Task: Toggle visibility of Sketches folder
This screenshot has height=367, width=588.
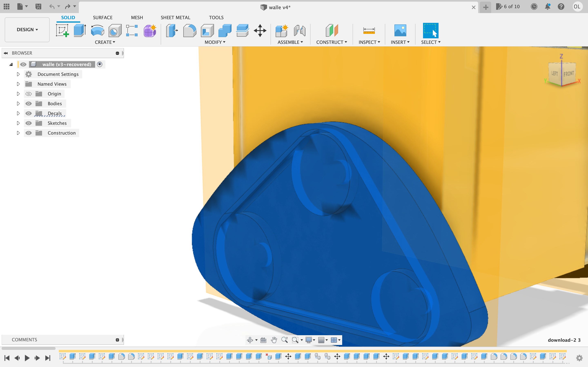Action: tap(29, 123)
